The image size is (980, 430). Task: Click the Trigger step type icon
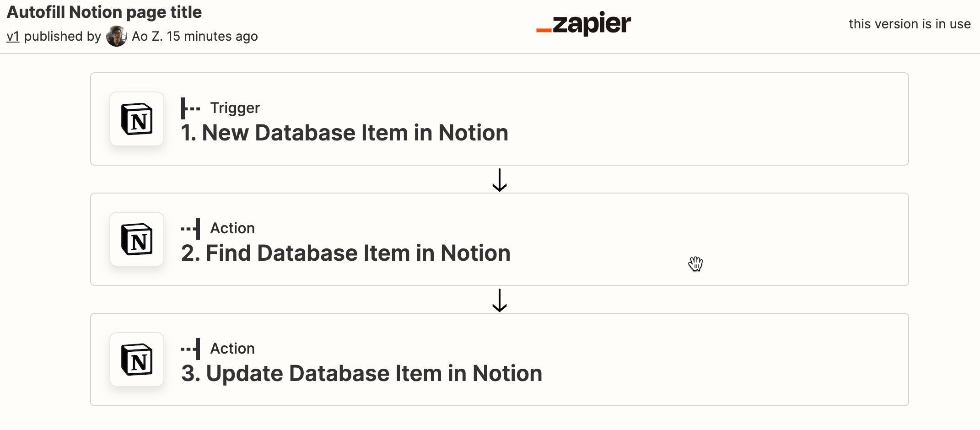[x=190, y=108]
